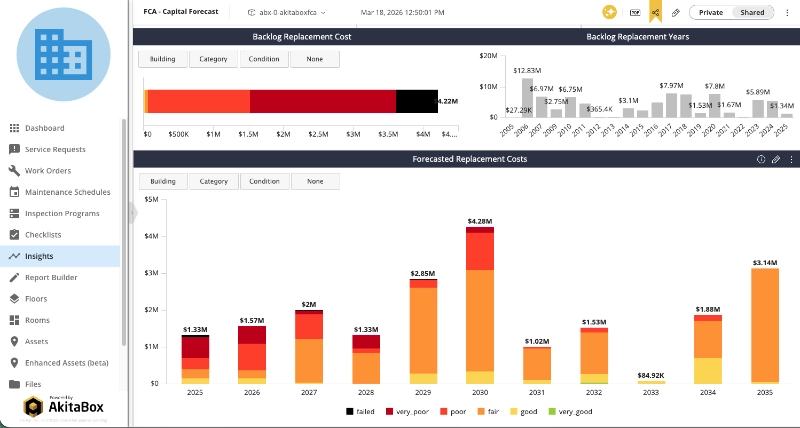Click the edit pencil icon in top toolbar

tap(677, 12)
